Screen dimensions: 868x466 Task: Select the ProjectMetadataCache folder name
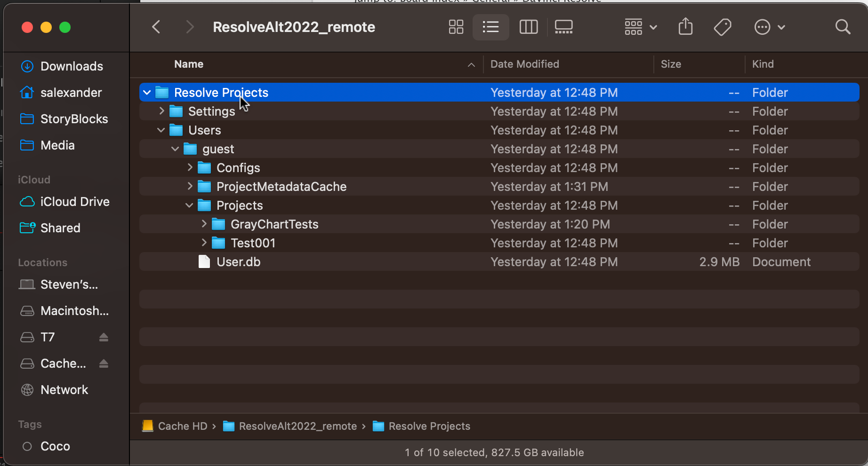[x=281, y=187]
